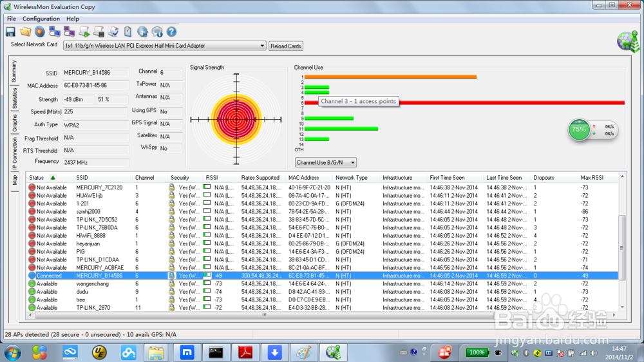Click the target bullseye toolbar icon
This screenshot has height=362, width=644.
point(40,32)
